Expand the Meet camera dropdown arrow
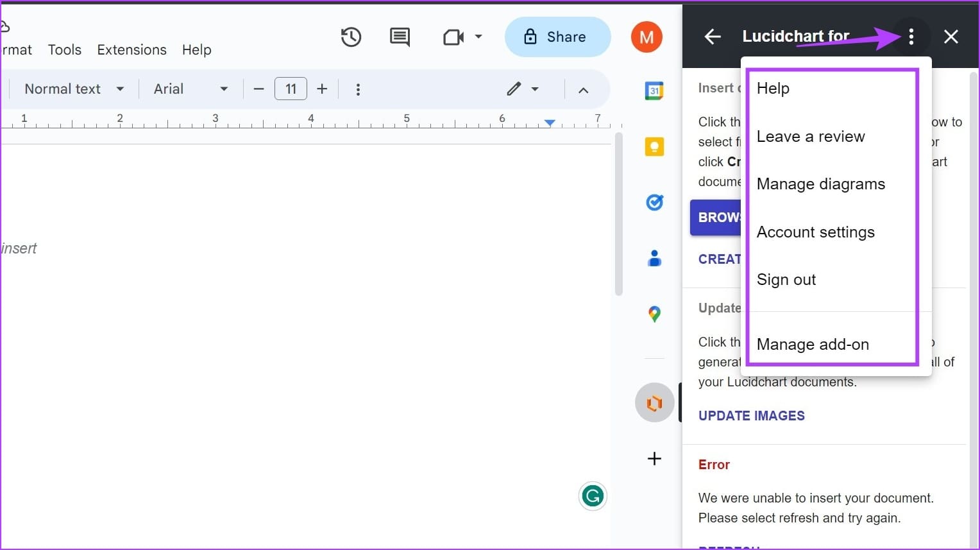The width and height of the screenshot is (980, 550). (x=478, y=37)
